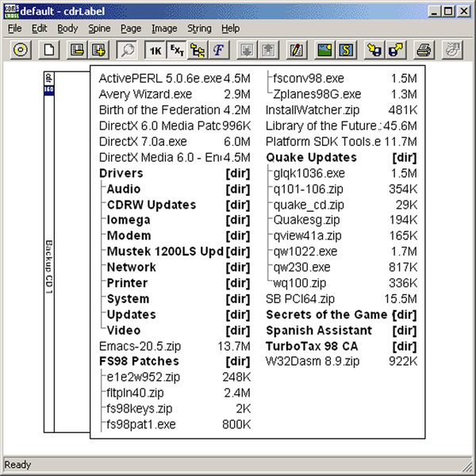Viewport: 476px width, 476px height.
Task: Select the Mustek 1200LS folder entry
Action: pyautogui.click(x=178, y=251)
